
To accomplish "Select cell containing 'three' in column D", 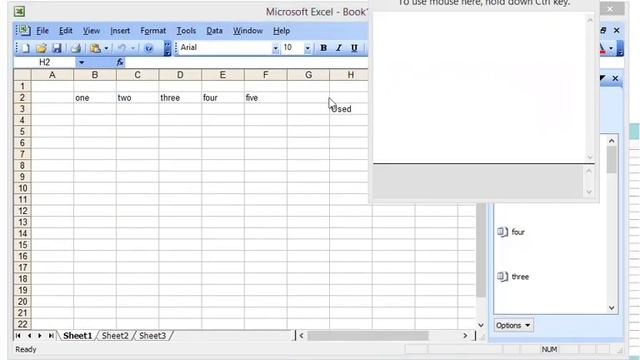I will [x=180, y=98].
